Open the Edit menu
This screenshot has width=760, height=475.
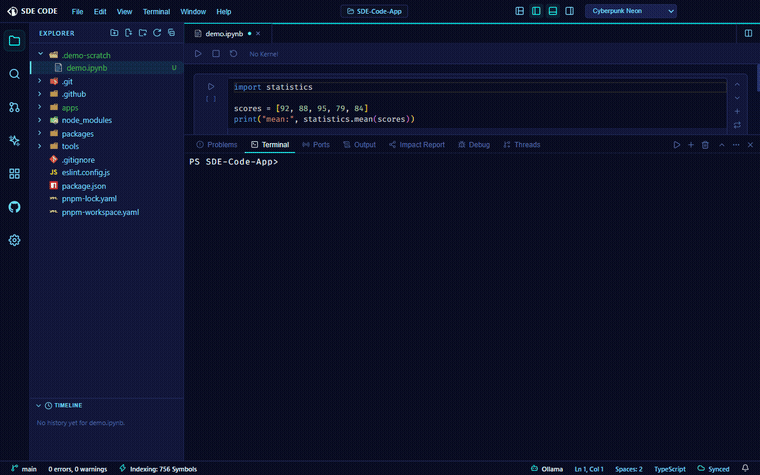point(100,12)
